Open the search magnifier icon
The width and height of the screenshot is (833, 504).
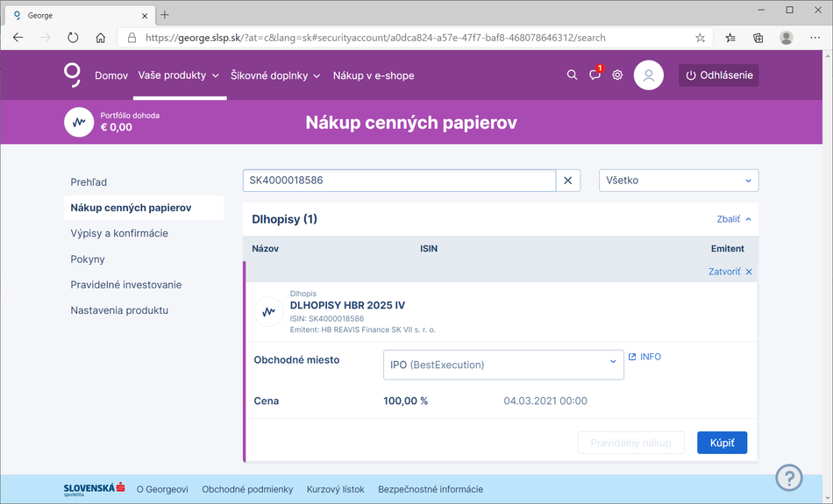[x=572, y=75]
